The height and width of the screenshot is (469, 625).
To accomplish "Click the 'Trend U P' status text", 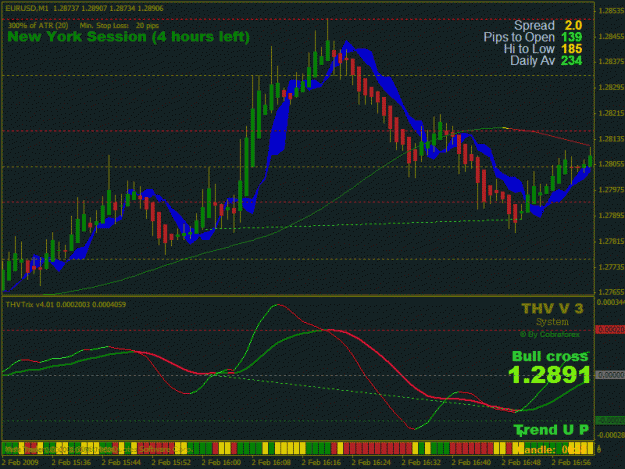I will tap(551, 430).
